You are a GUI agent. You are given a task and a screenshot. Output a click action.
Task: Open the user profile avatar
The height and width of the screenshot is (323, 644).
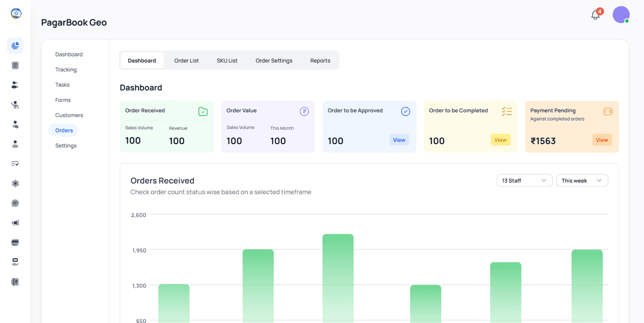click(621, 15)
